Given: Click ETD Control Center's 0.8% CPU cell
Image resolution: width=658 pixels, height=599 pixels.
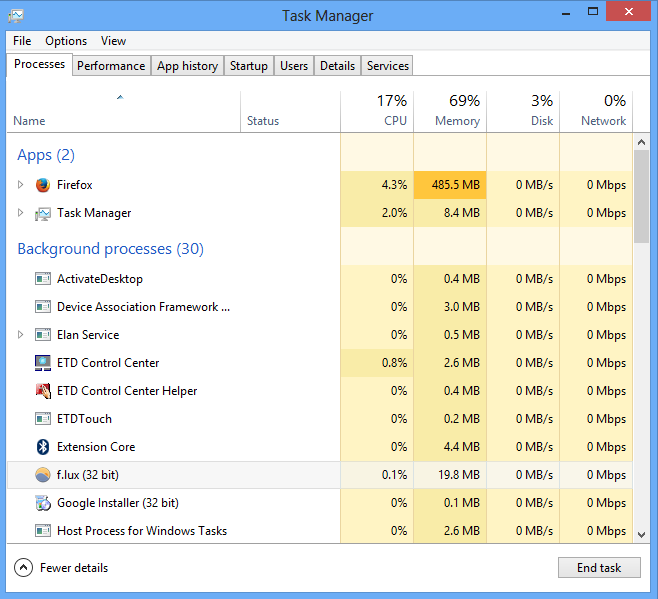Looking at the screenshot, I should coord(377,363).
